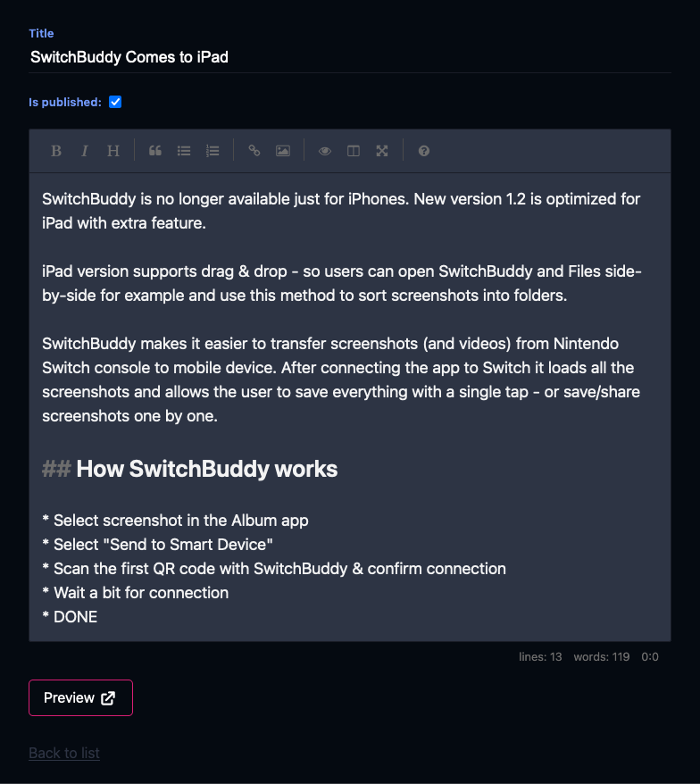700x784 pixels.
Task: Insert a heading with the H button
Action: coord(113,151)
